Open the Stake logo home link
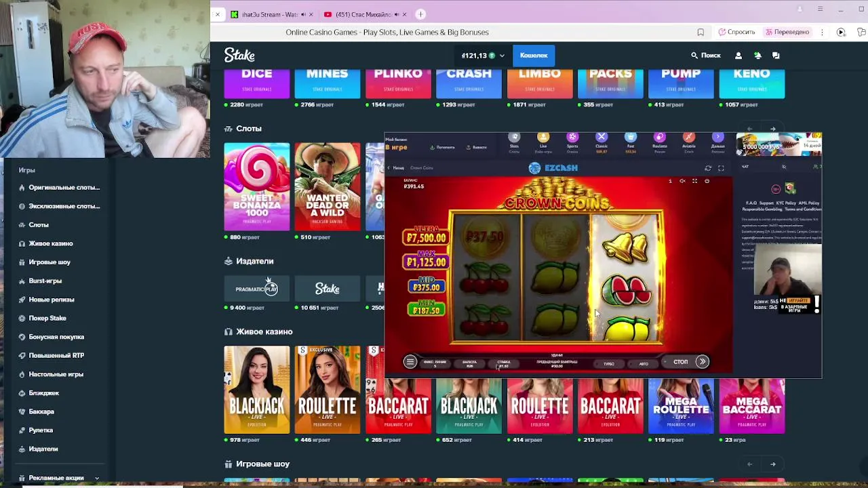Viewport: 868px width, 488px height. 239,56
